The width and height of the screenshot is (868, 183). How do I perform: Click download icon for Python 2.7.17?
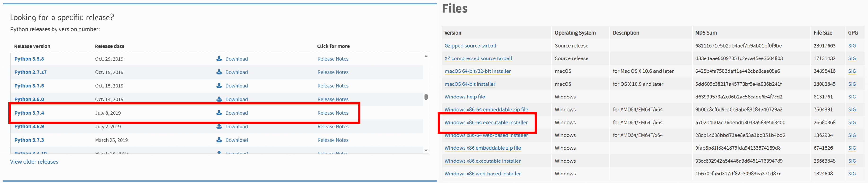pyautogui.click(x=219, y=72)
